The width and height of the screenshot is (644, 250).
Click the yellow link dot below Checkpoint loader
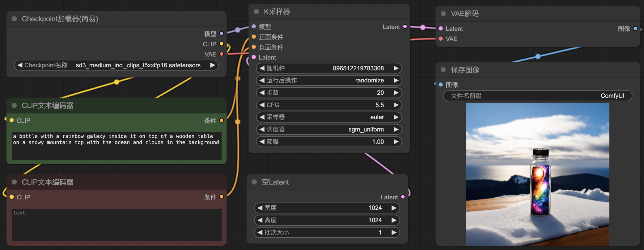pos(117,82)
